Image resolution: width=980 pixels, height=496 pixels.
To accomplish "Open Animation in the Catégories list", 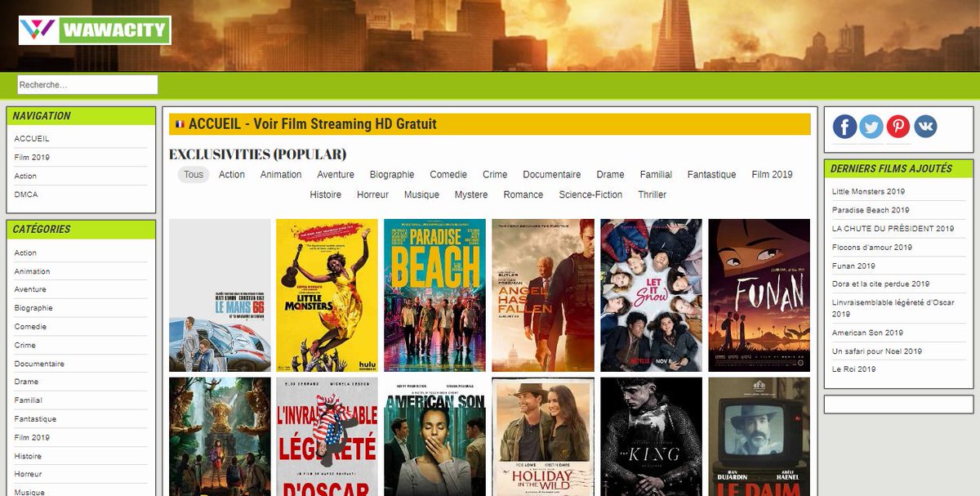I will click(x=32, y=271).
